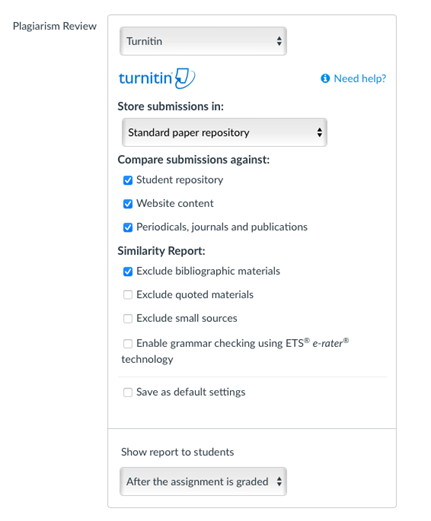Viewport: 431px width, 521px height.
Task: Disable Exclude bibliographic materials checkbox
Action: point(128,271)
